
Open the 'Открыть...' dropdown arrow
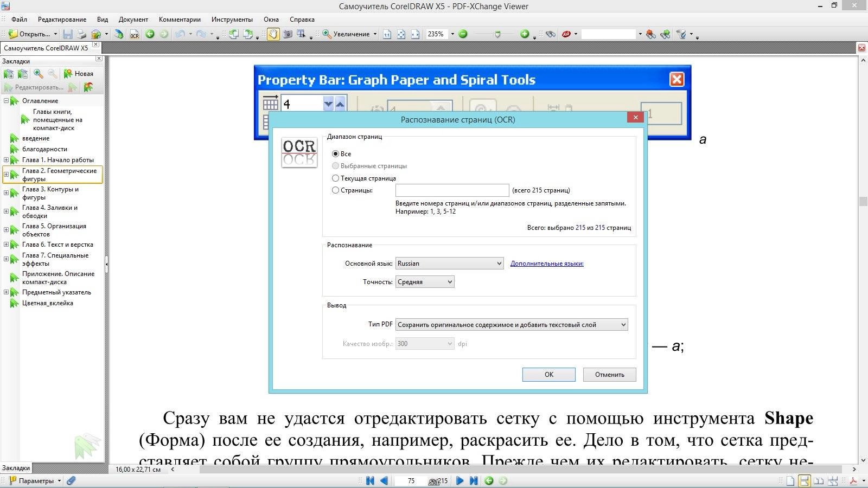pos(55,34)
